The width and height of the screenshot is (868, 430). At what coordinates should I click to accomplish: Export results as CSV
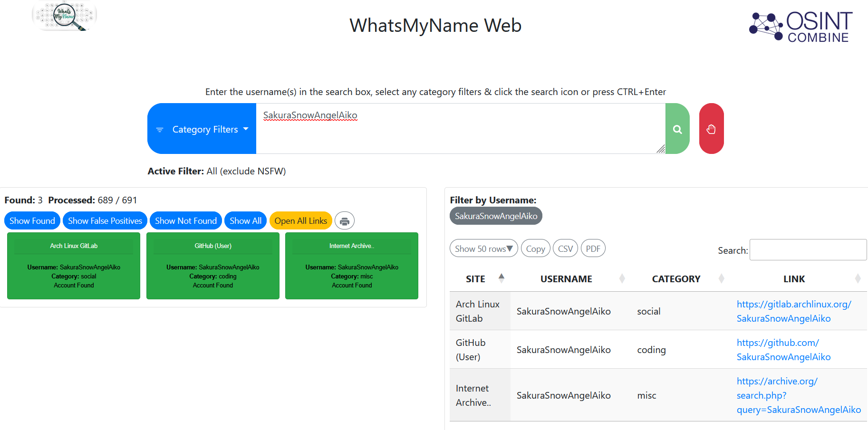566,248
